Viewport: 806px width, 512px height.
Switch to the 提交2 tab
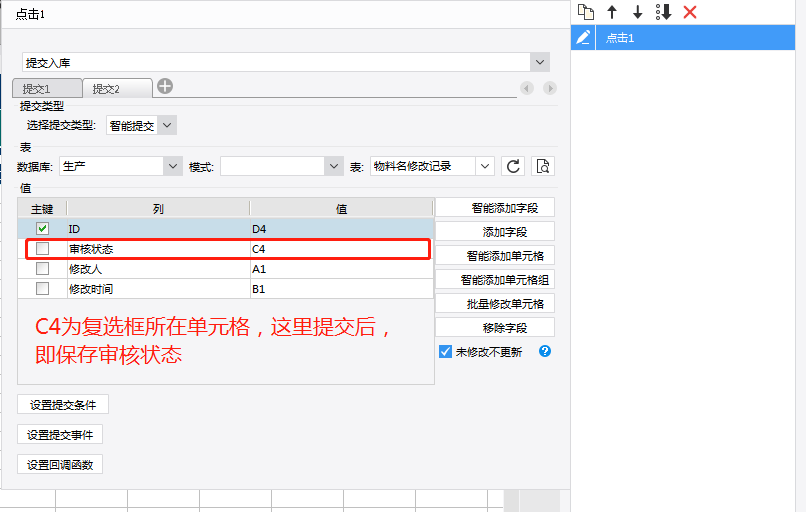tap(117, 88)
